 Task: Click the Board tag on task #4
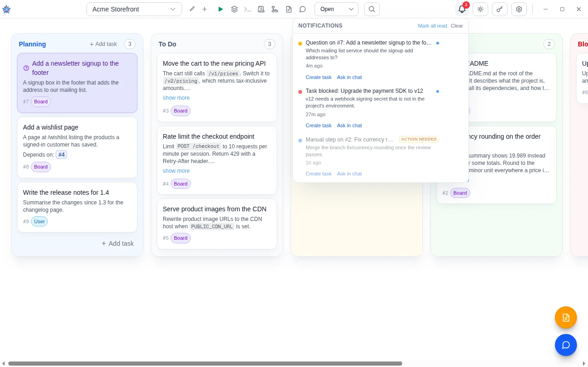pos(181,184)
